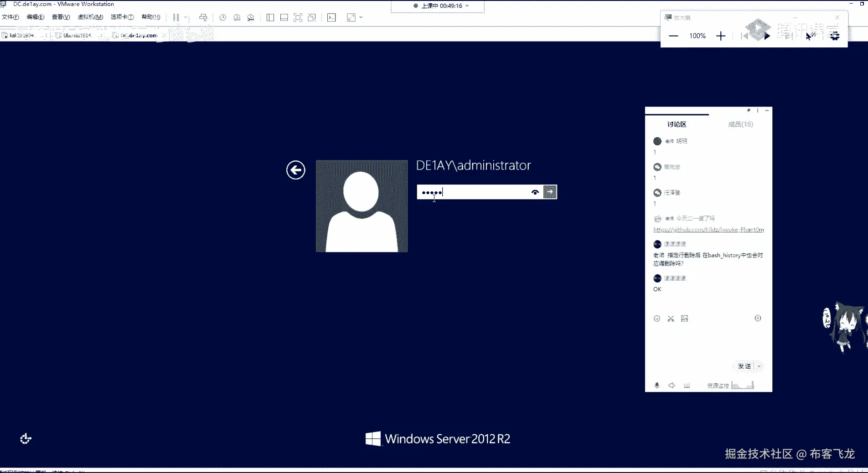The image size is (868, 473).
Task: Switch to the 讨论区 discussion tab
Action: click(677, 124)
